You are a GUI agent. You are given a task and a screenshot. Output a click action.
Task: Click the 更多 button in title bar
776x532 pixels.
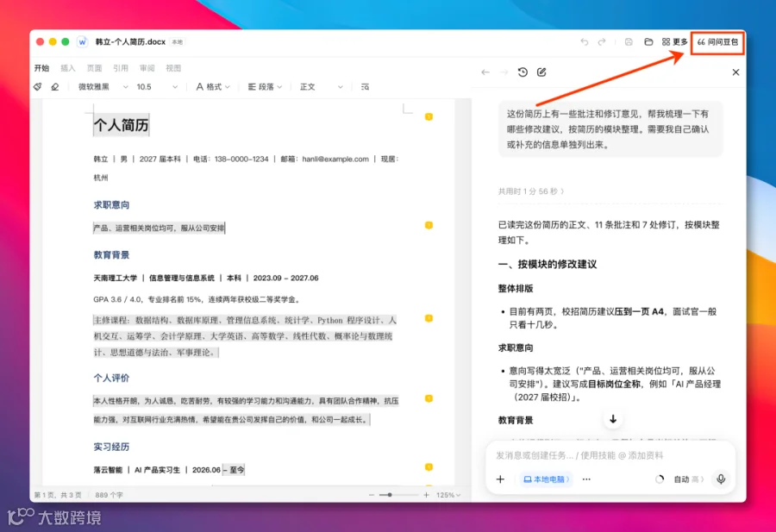(675, 42)
